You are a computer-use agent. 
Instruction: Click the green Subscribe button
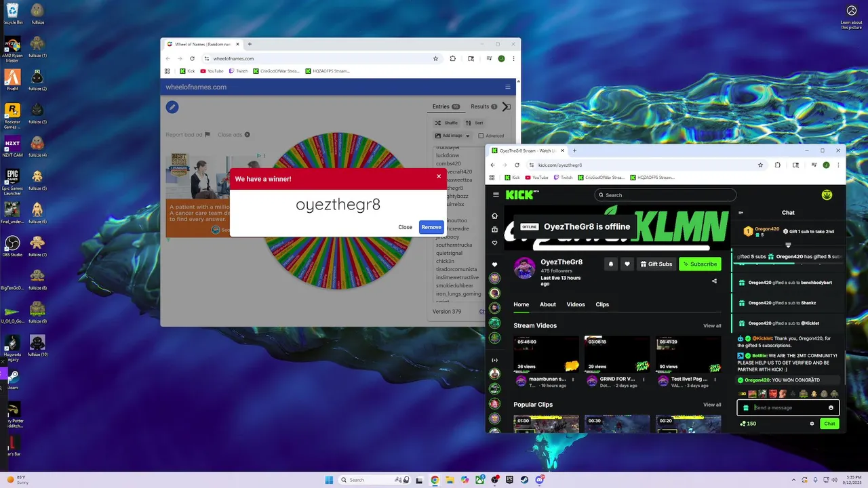click(700, 264)
